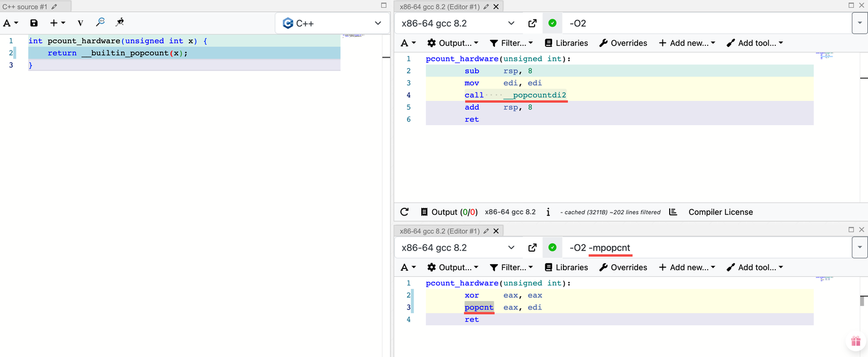
Task: Click Overrides button in bottom compiler pane
Action: 623,267
